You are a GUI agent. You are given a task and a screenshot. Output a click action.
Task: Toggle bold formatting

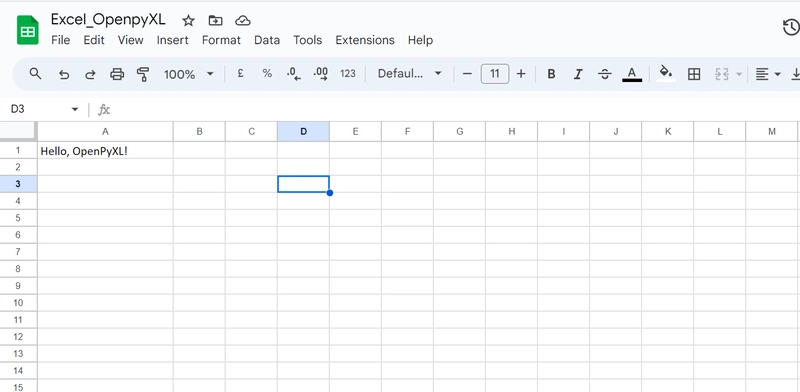pyautogui.click(x=551, y=75)
